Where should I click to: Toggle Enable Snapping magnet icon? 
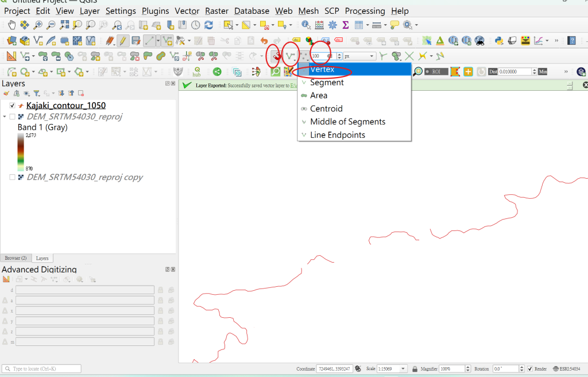click(x=276, y=56)
